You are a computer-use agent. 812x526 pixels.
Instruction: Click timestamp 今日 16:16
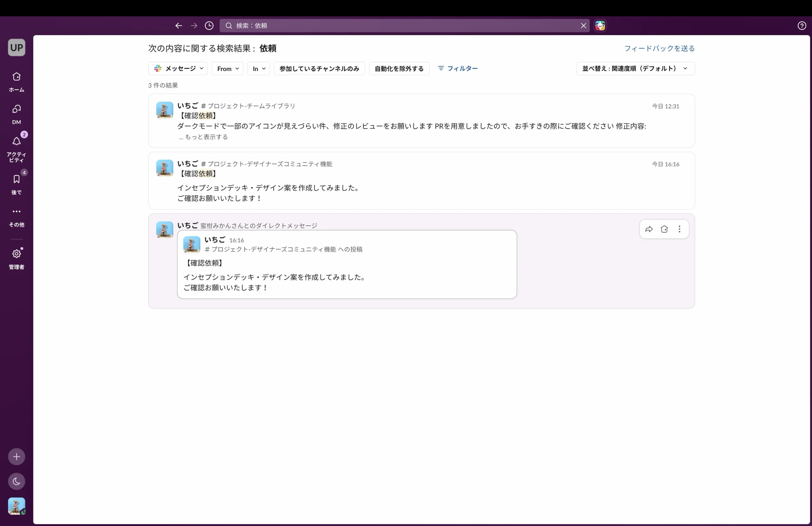tap(665, 164)
